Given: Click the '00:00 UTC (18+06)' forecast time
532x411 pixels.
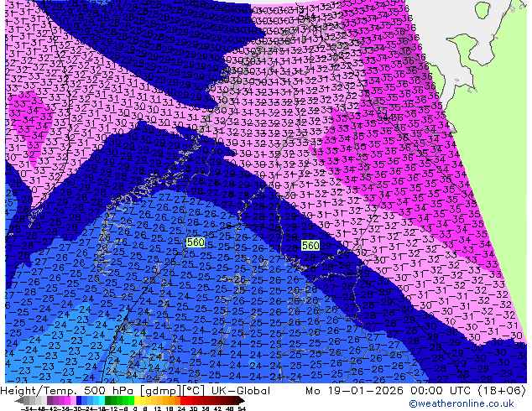Looking at the screenshot, I should [x=468, y=391].
